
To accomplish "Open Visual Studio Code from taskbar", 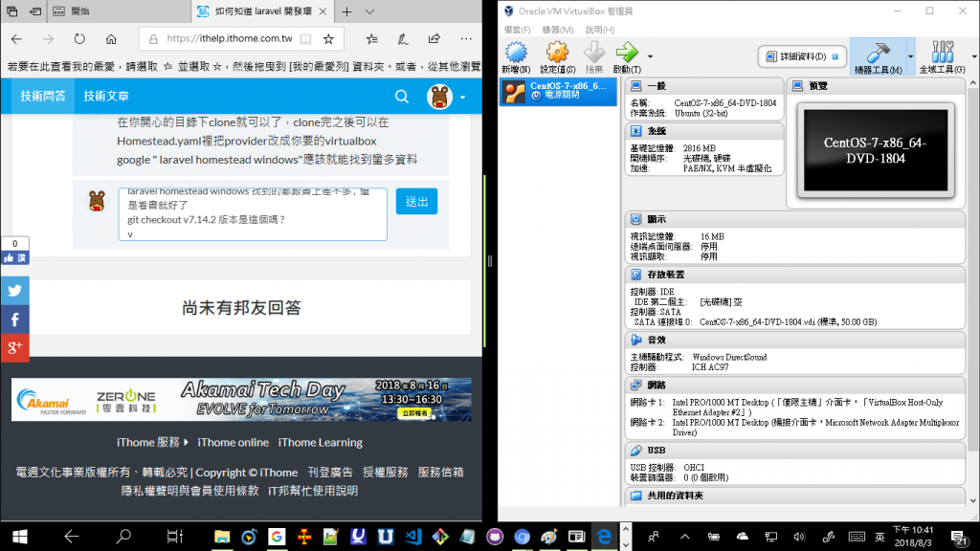I will tap(413, 537).
